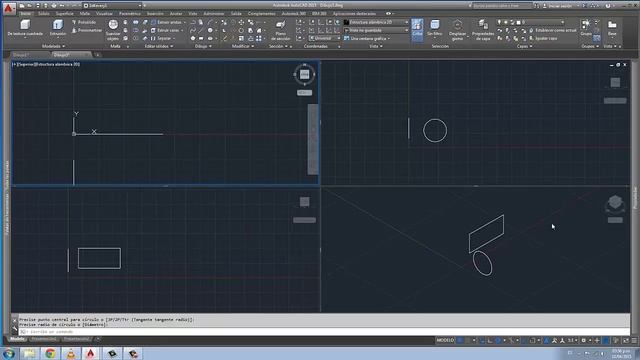Click the Modelo layout tab
The width and height of the screenshot is (640, 360).
click(17, 339)
